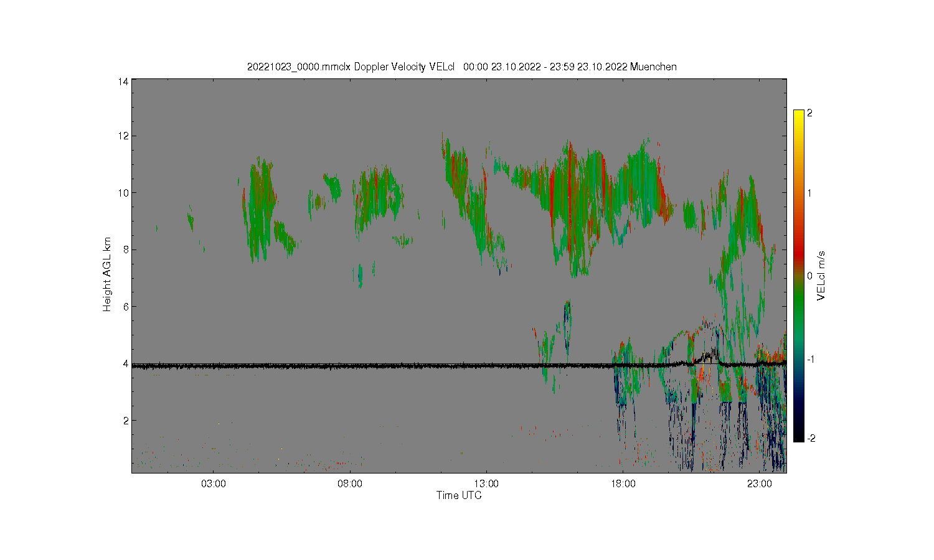This screenshot has width=934, height=560.
Task: Click the '18:00' time tick label
Action: (x=623, y=483)
